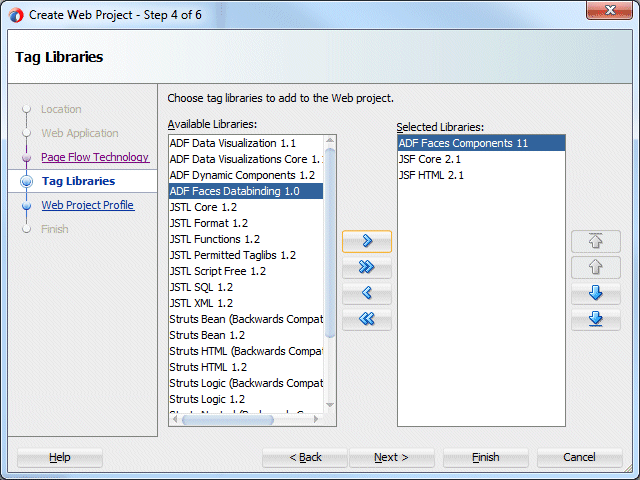Select ADF Faces Components 11 in Selected Libraries
The width and height of the screenshot is (640, 480).
pos(481,143)
